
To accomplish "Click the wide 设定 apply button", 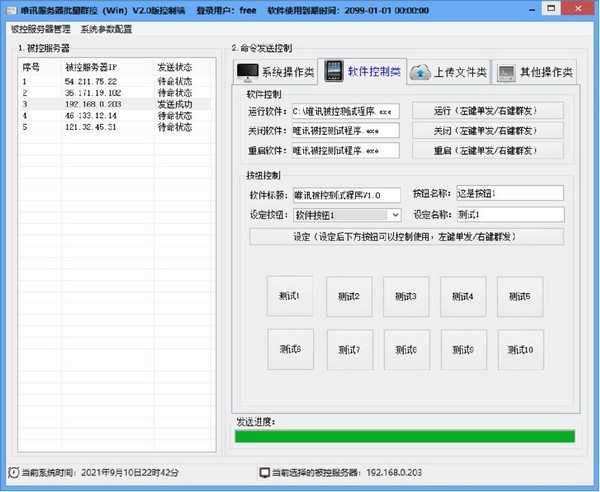I will (x=405, y=237).
